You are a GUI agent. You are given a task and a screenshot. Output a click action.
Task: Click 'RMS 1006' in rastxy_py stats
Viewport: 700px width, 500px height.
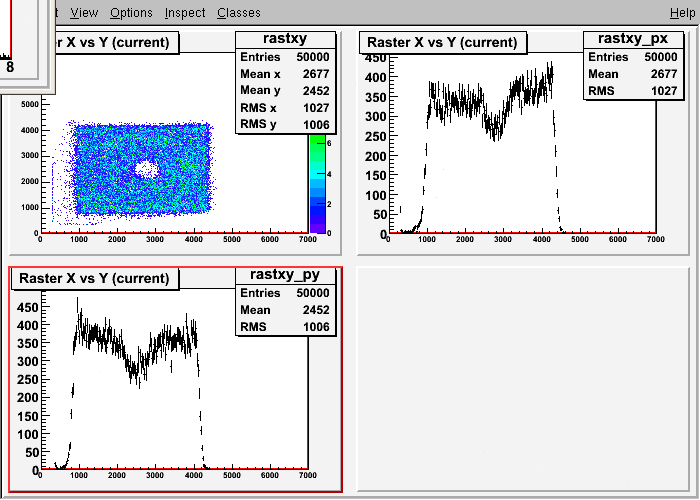pos(285,327)
